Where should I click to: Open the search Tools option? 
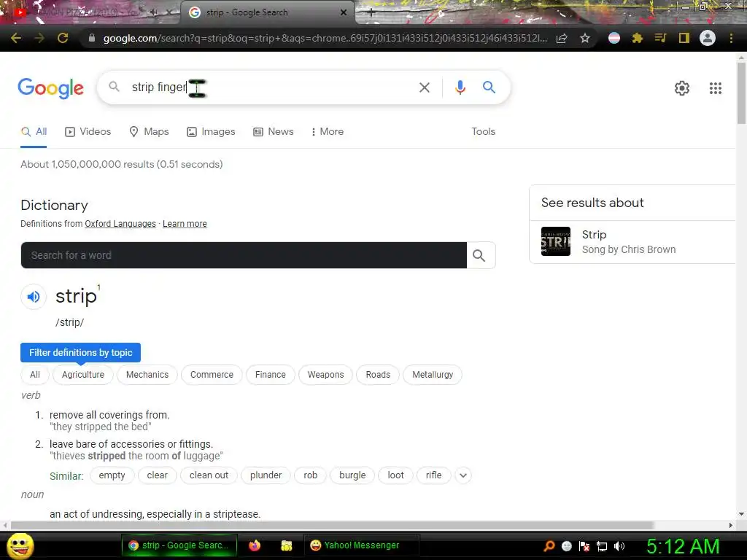[483, 132]
